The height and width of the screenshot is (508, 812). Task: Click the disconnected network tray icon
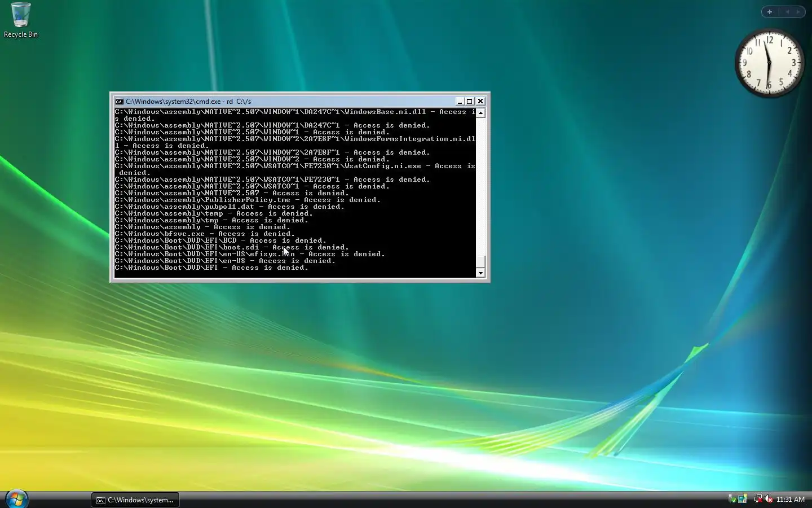pyautogui.click(x=758, y=499)
